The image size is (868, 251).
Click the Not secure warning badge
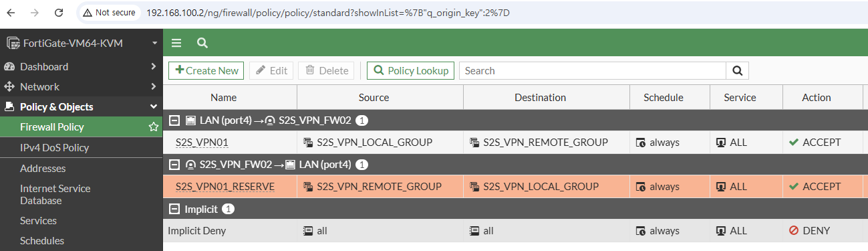coord(109,13)
